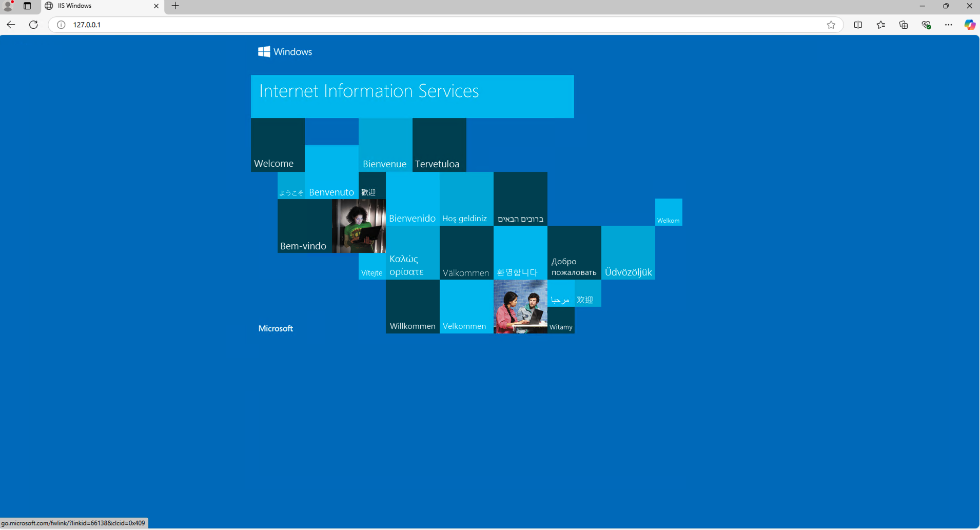Open tab actions menu icon
This screenshot has height=530, width=980.
point(27,6)
